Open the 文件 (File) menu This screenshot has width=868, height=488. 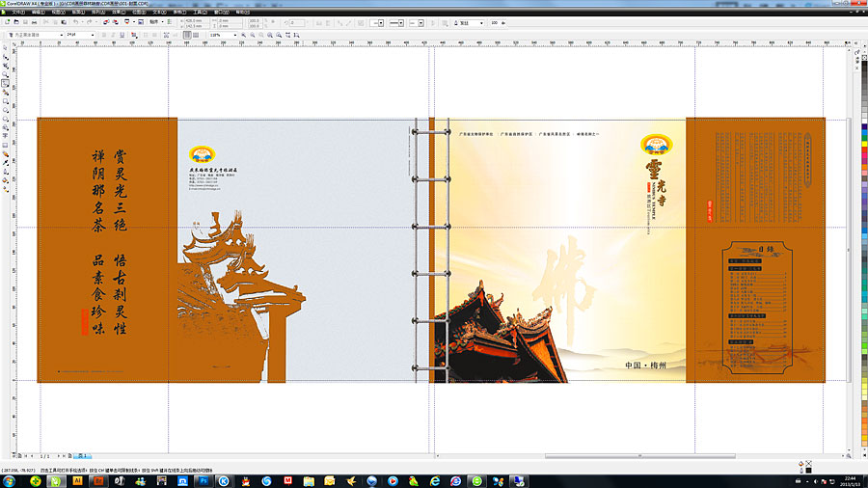pyautogui.click(x=19, y=12)
